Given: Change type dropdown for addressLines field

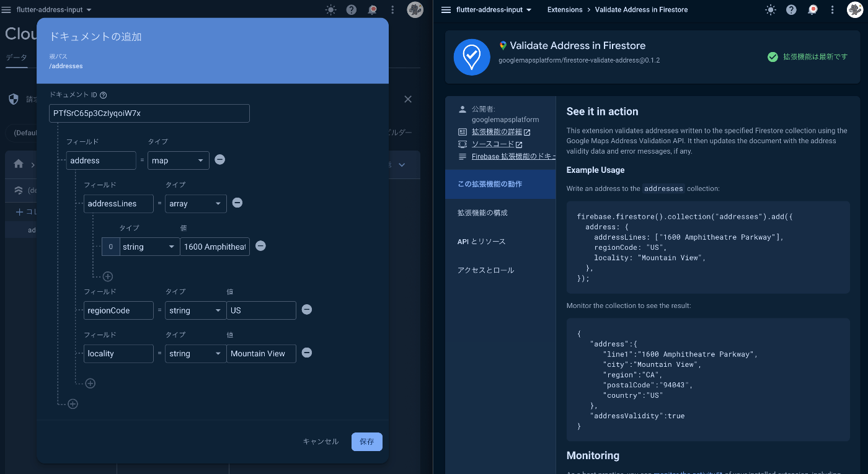Looking at the screenshot, I should click(196, 203).
